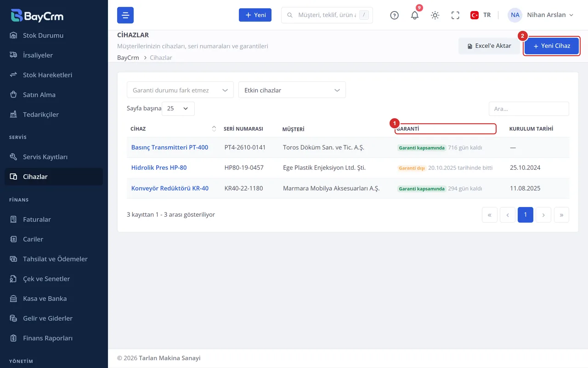The width and height of the screenshot is (588, 368).
Task: Click the serial number HP80-19-0457
Action: [244, 168]
